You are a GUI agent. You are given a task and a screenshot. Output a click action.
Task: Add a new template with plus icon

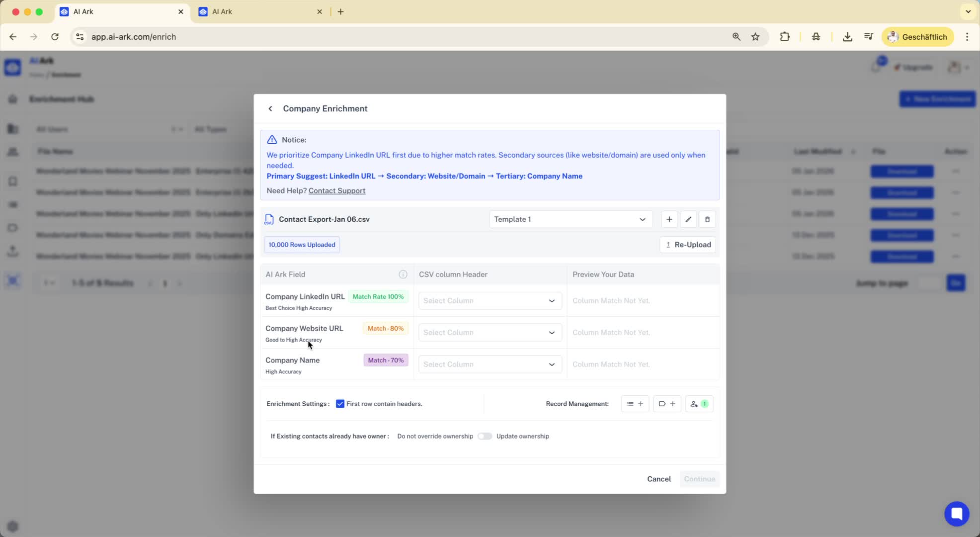click(x=669, y=219)
